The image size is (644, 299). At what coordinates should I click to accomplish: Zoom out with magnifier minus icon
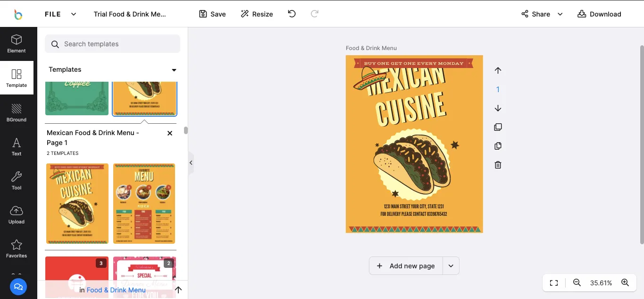click(x=577, y=282)
